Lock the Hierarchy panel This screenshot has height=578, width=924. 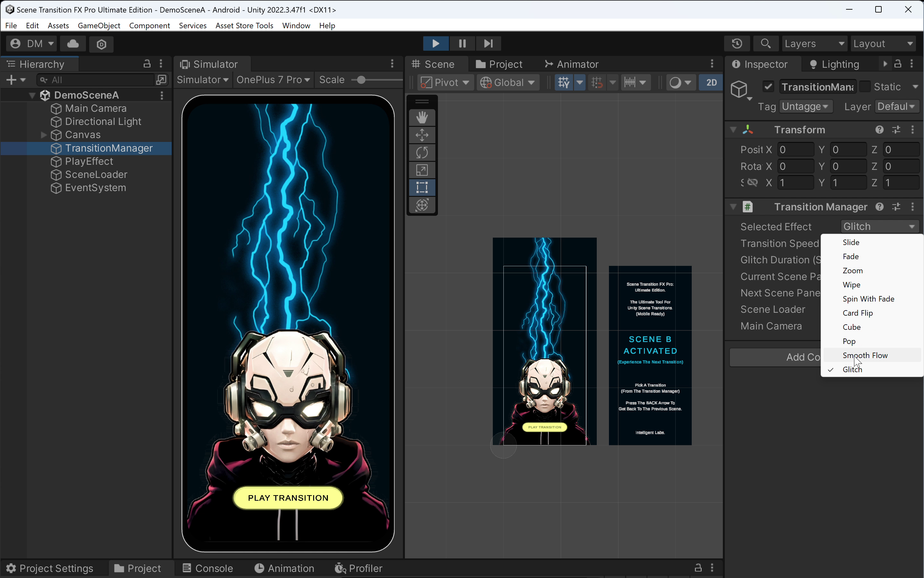tap(147, 64)
